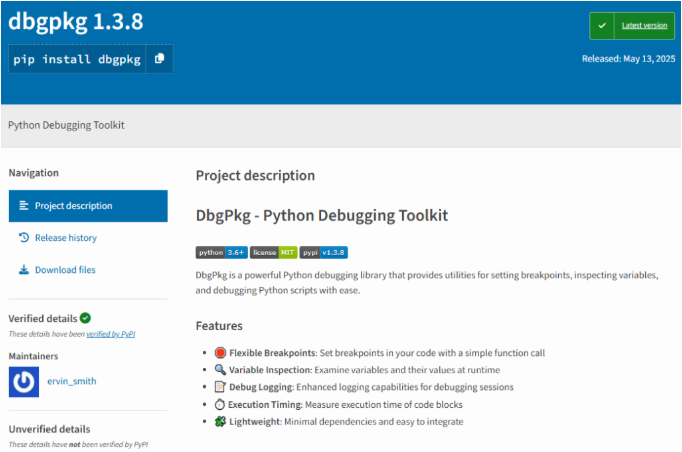Screen dimensions: 682x452
Task: Click the not been verified by PyPI note
Action: click(78, 445)
